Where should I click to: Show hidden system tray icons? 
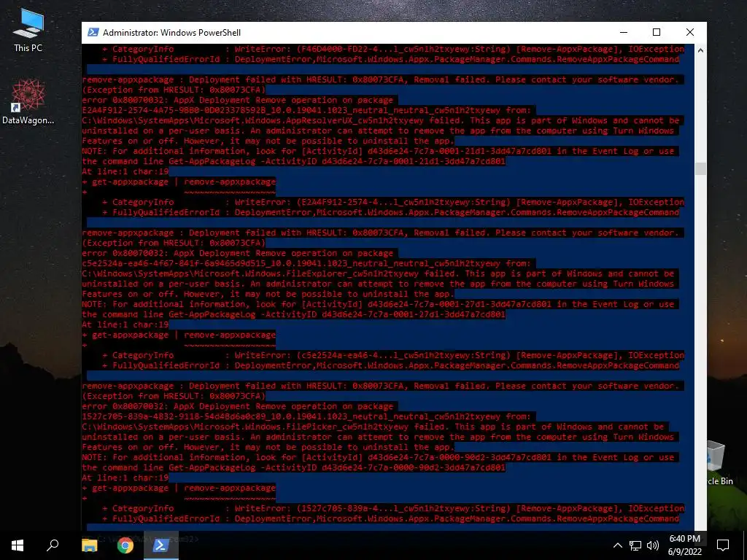click(617, 545)
